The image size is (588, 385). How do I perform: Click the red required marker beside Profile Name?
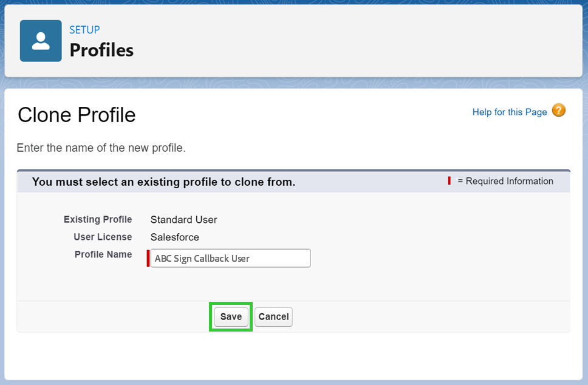pos(148,258)
